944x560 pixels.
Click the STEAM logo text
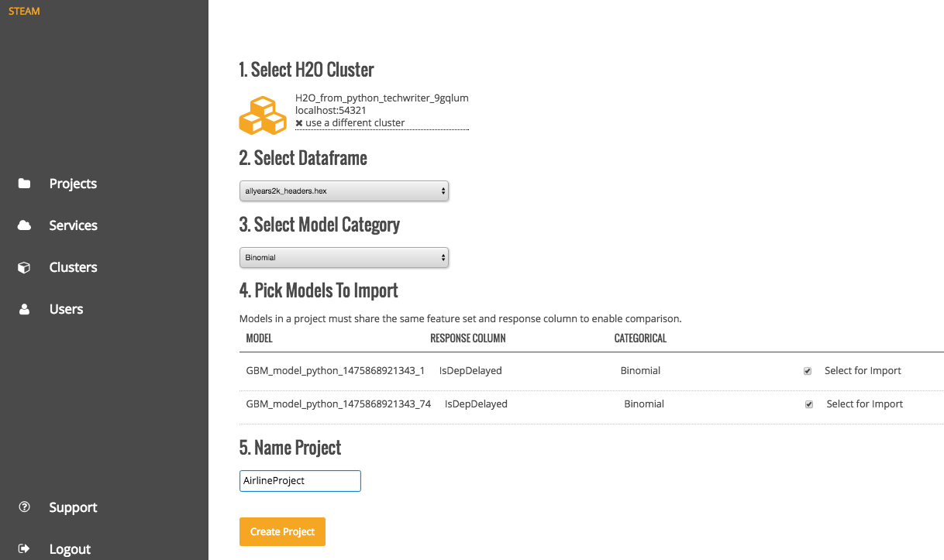click(x=24, y=12)
